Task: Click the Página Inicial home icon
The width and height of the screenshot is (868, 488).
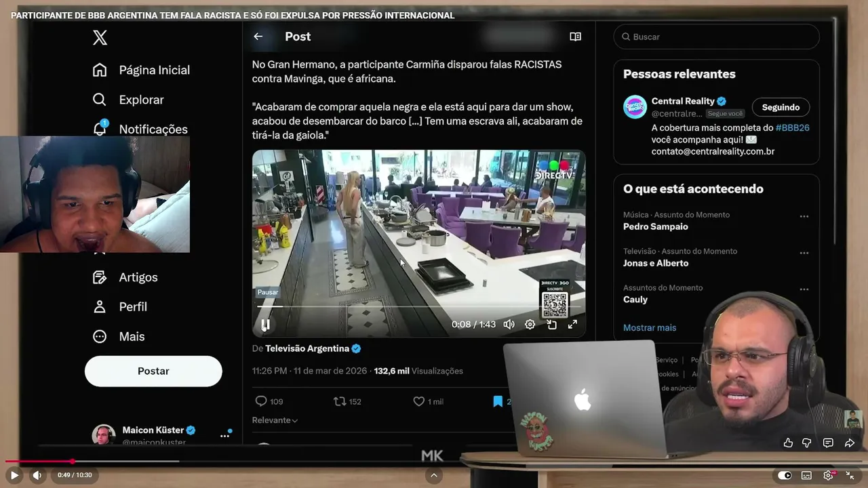Action: tap(100, 70)
